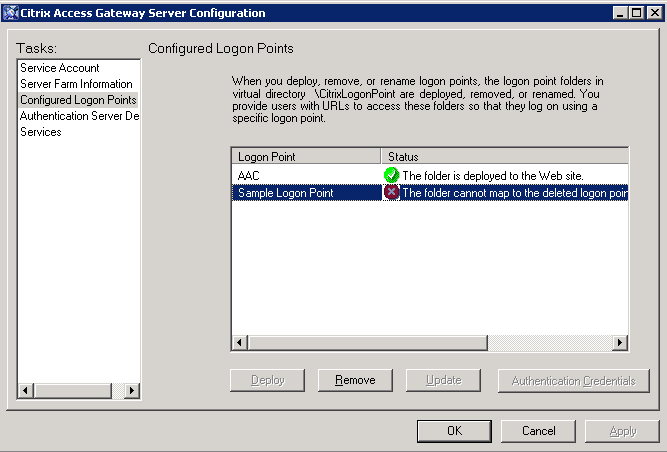667x452 pixels.
Task: Click right arrow of Tasks list scrollbar
Action: (131, 390)
